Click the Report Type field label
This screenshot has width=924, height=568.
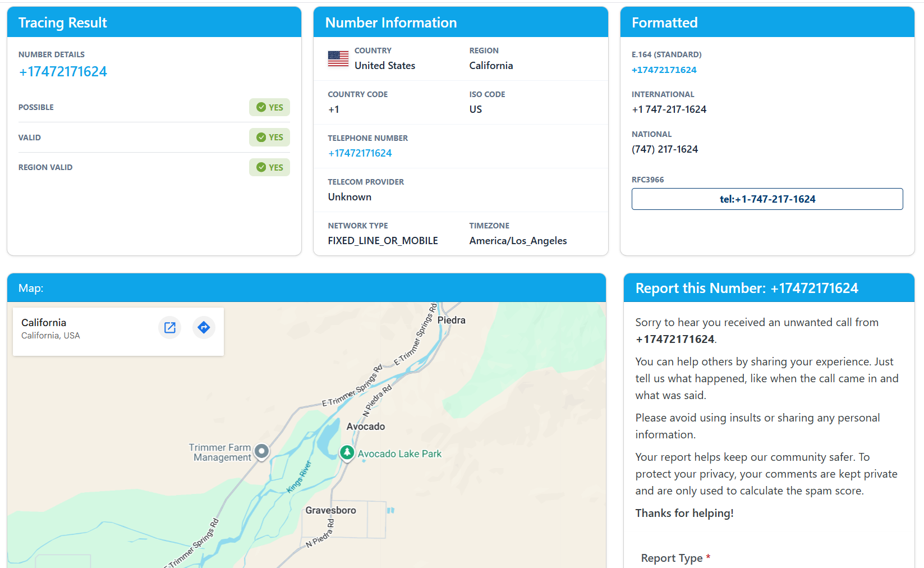pyautogui.click(x=672, y=558)
